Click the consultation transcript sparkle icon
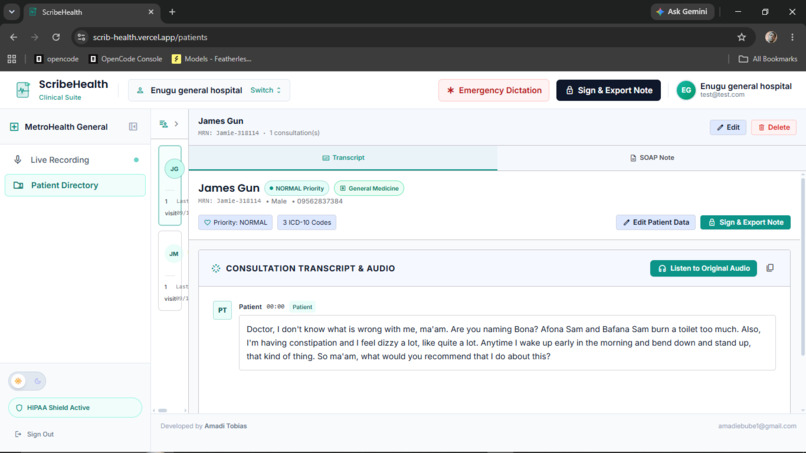 [216, 268]
